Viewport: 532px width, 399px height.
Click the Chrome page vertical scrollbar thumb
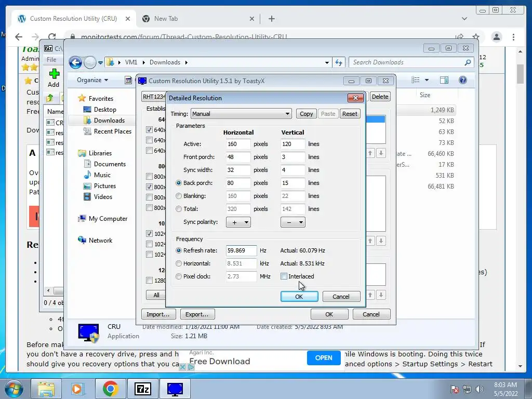520,73
